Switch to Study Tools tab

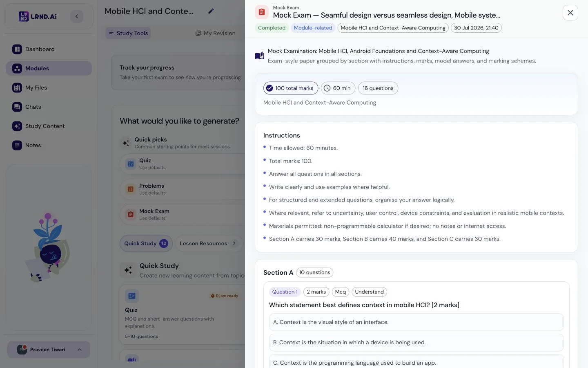(x=128, y=33)
